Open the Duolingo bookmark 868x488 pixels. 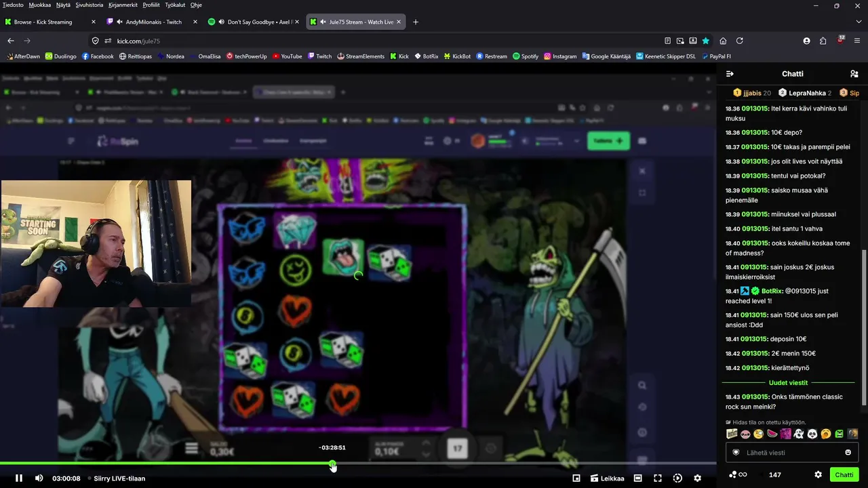(x=61, y=56)
